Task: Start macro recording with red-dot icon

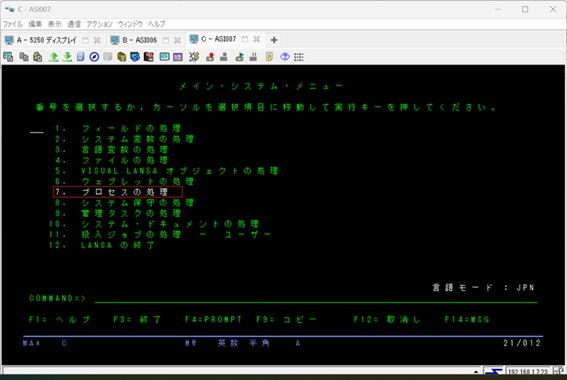Action: (210, 57)
